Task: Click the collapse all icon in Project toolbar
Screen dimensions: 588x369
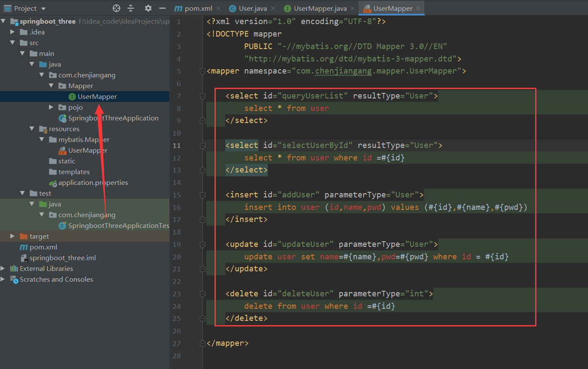Action: tap(131, 8)
